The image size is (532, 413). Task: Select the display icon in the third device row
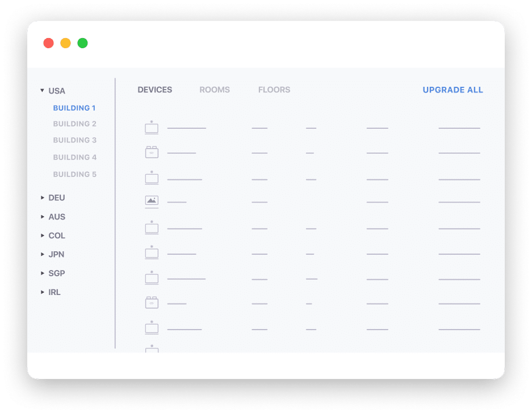point(152,178)
